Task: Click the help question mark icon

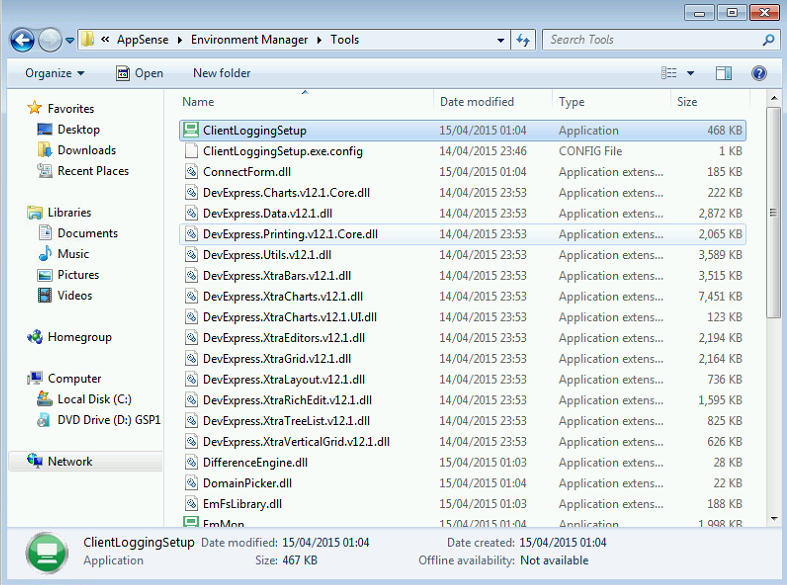Action: click(759, 73)
